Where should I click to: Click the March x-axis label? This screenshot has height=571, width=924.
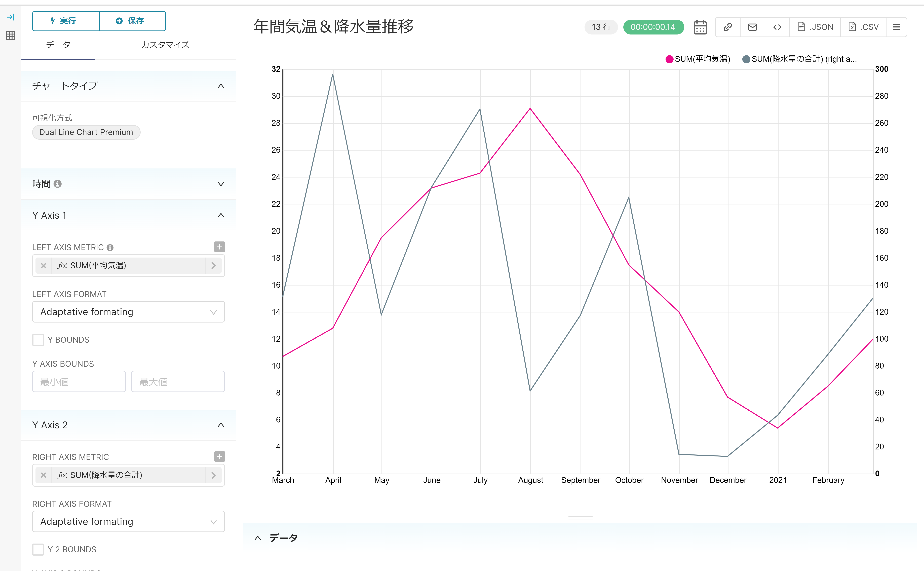pos(283,480)
